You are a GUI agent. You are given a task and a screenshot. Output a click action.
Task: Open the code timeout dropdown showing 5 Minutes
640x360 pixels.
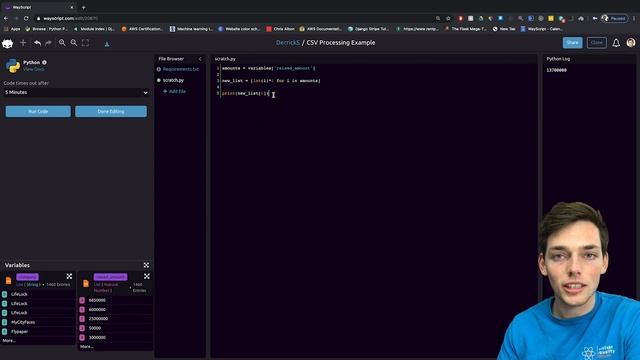(x=76, y=93)
